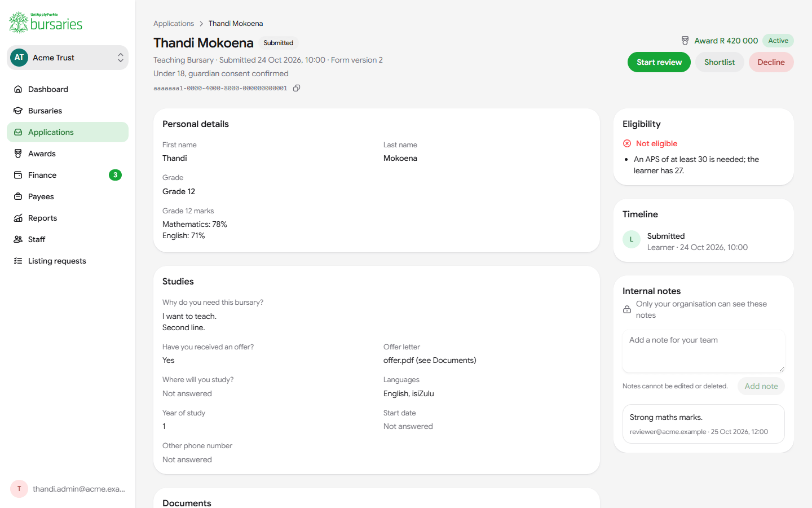Open Payees from the sidebar

click(68, 196)
